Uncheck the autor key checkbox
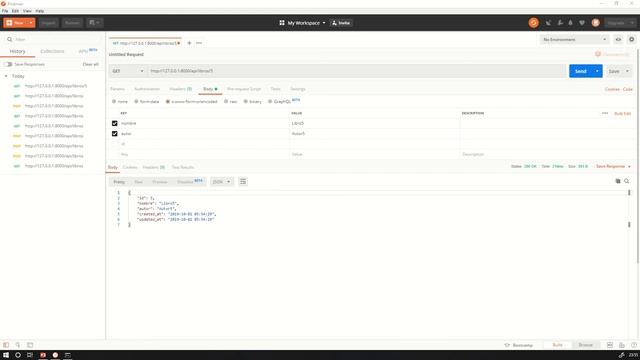Screen dimensions: 640x360 (x=115, y=133)
